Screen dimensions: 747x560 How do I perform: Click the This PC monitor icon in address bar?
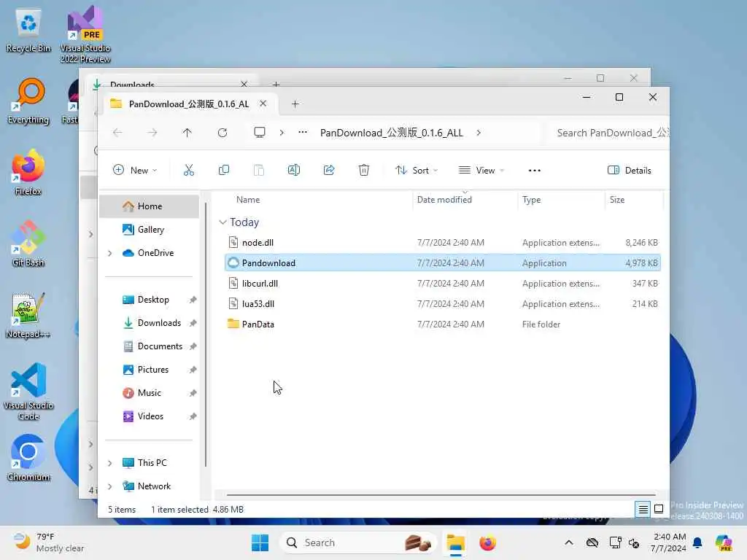[x=260, y=133]
